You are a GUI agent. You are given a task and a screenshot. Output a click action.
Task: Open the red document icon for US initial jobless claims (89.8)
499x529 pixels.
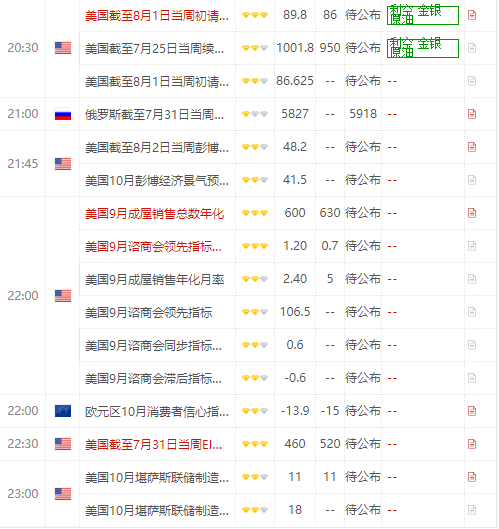click(472, 15)
